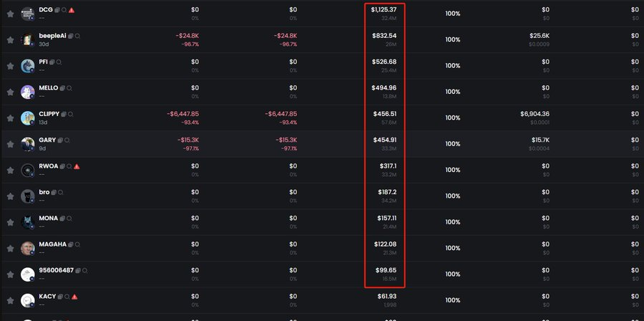The height and width of the screenshot is (321, 644).
Task: Search the 956006487 token
Action: [84, 270]
